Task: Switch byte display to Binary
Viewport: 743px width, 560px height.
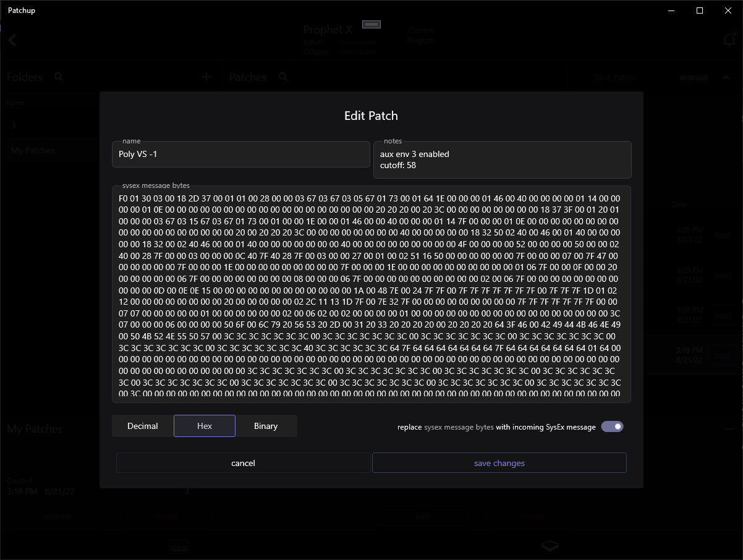Action: click(266, 426)
